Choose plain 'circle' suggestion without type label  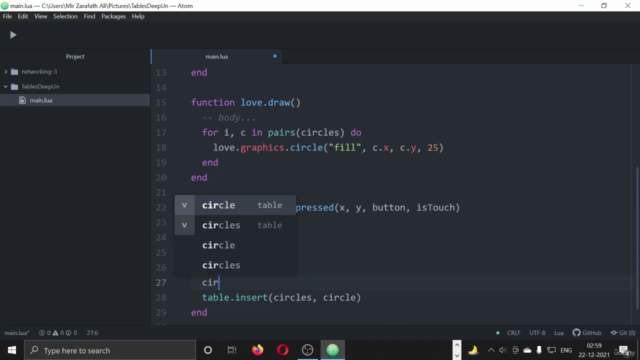pos(235,245)
